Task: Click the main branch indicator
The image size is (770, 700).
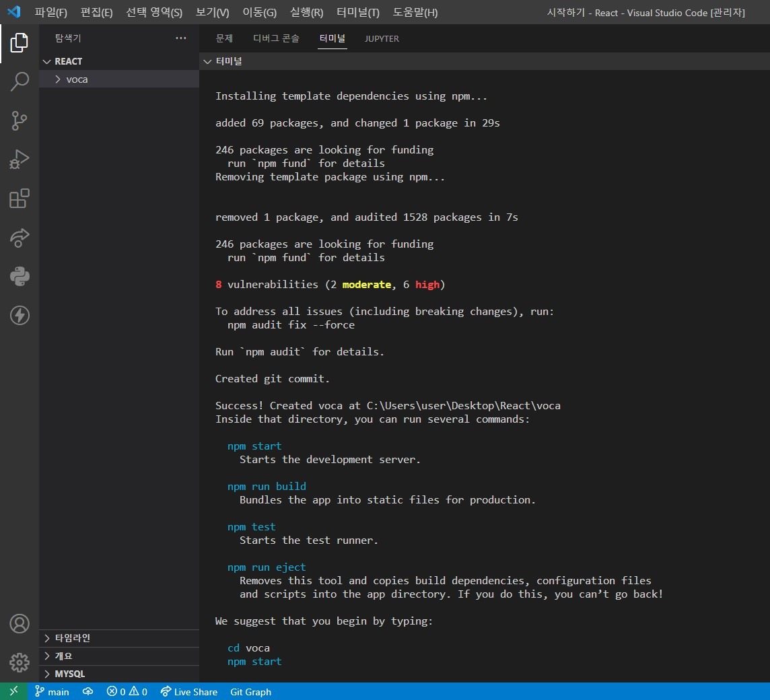Action: click(x=52, y=692)
